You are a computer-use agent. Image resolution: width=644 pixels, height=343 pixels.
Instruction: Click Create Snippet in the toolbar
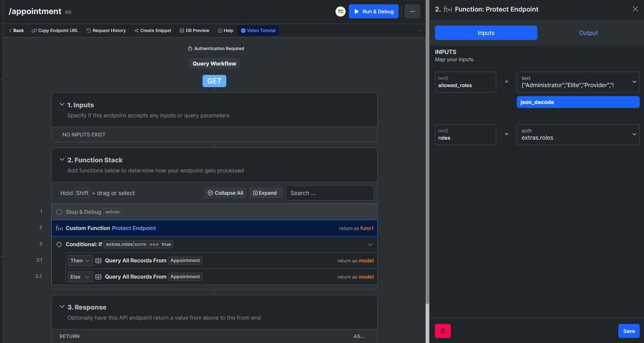(153, 31)
